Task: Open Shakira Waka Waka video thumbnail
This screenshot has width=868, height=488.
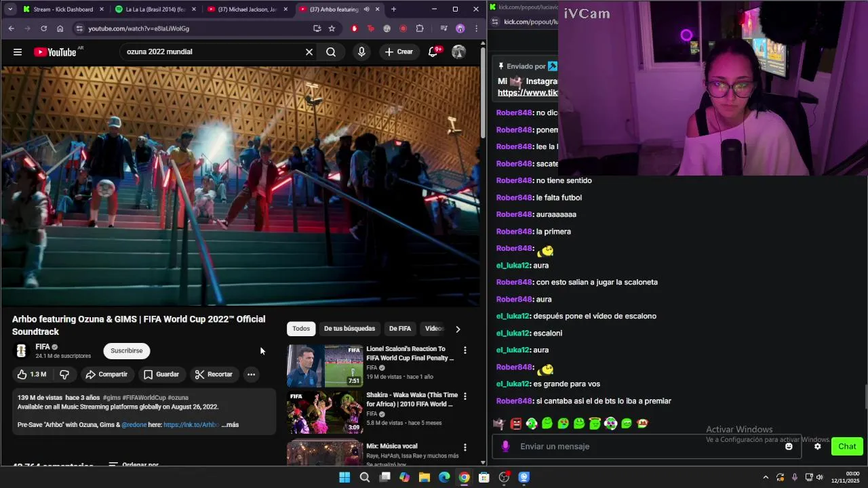Action: click(325, 412)
